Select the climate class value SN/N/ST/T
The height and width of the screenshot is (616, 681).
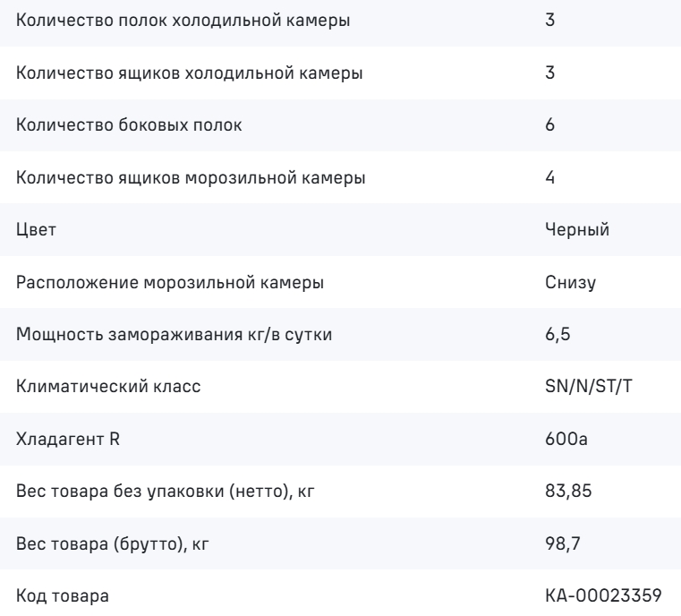(589, 386)
